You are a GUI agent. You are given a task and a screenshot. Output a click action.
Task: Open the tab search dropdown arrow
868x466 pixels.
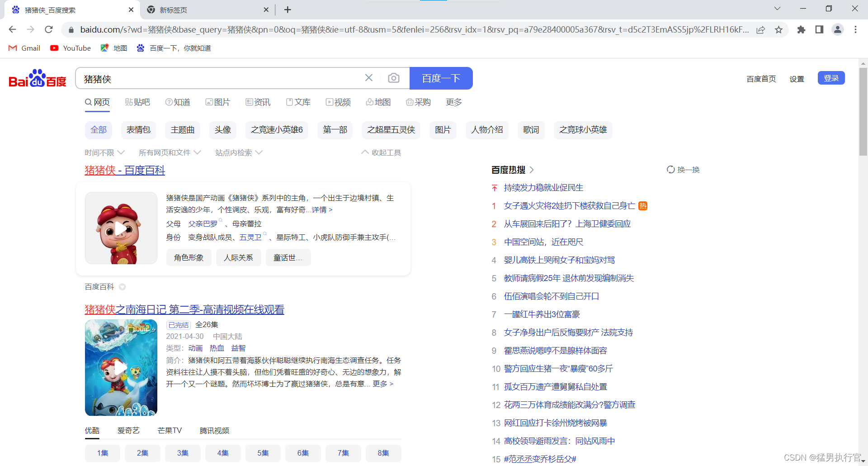point(777,9)
